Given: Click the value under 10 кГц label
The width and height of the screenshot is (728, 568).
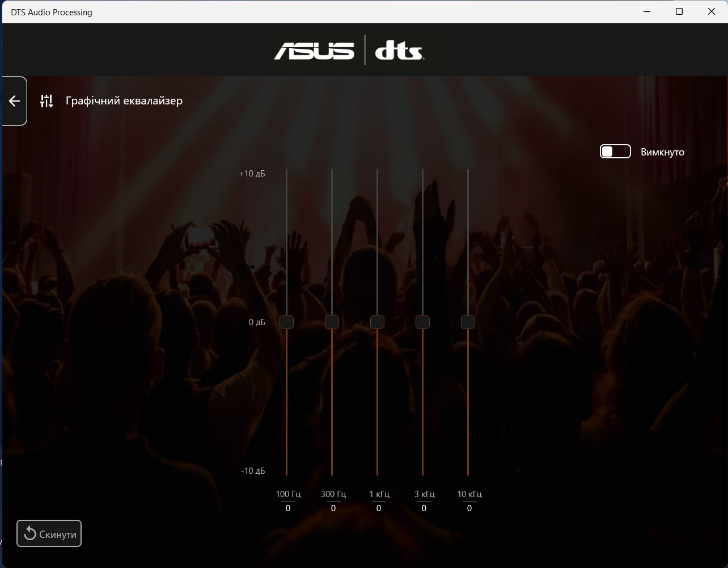Looking at the screenshot, I should pos(469,508).
